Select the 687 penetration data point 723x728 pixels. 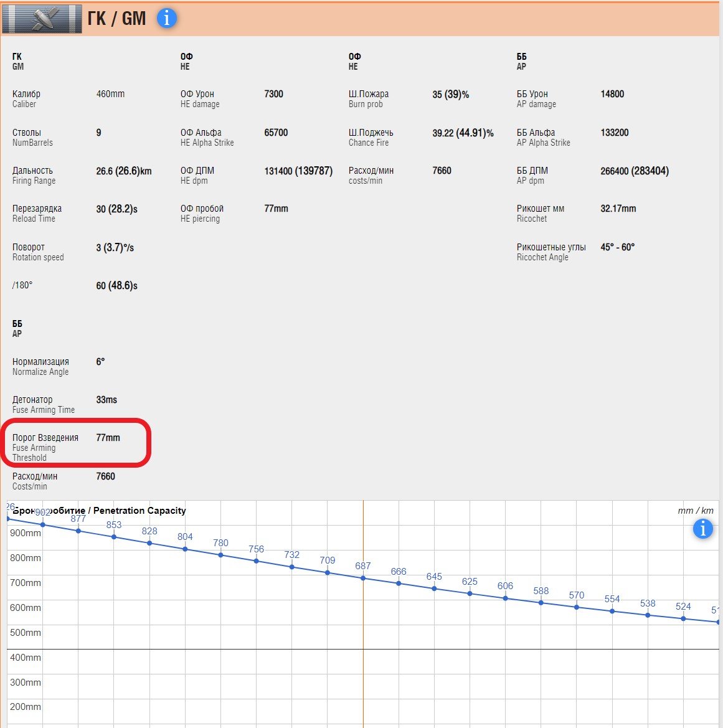(x=363, y=578)
